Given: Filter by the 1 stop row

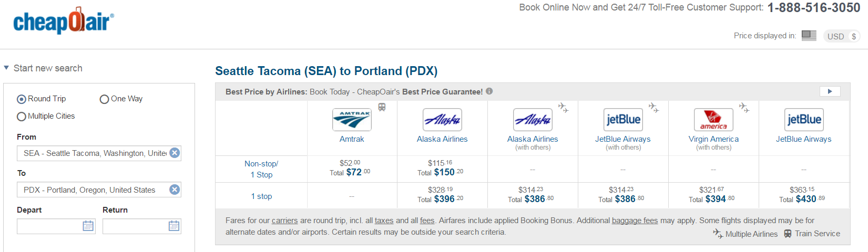Looking at the screenshot, I should pos(261,196).
